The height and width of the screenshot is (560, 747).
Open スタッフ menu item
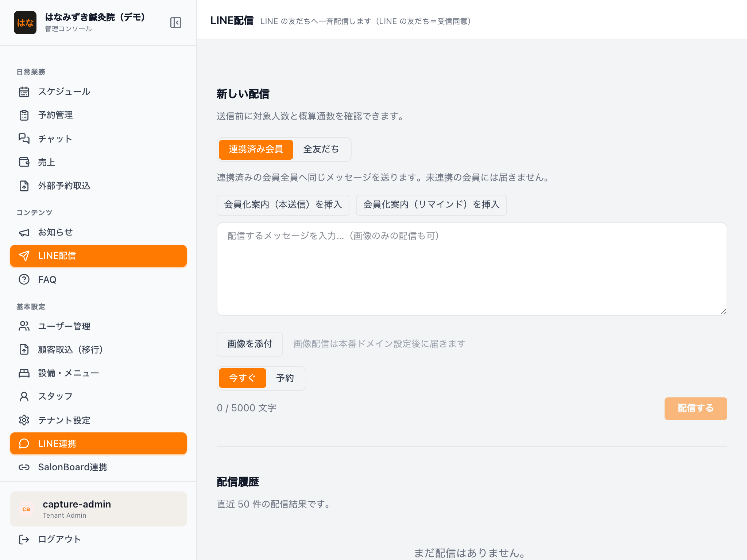pyautogui.click(x=98, y=396)
